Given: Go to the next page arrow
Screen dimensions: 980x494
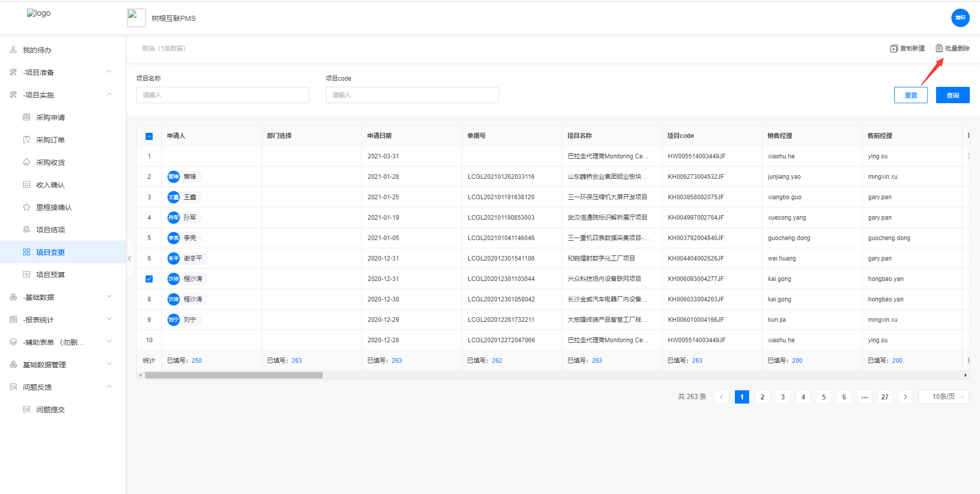Looking at the screenshot, I should 905,397.
